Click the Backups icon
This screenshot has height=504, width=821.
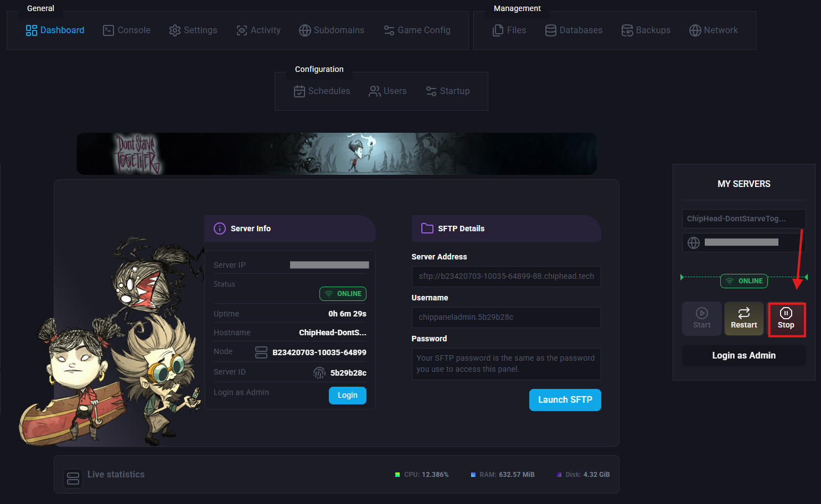click(627, 30)
